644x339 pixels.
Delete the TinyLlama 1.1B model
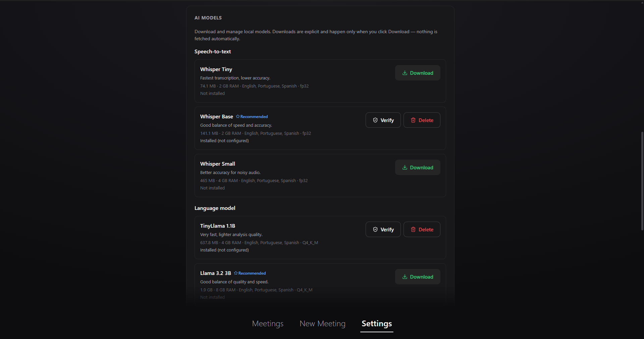click(422, 229)
